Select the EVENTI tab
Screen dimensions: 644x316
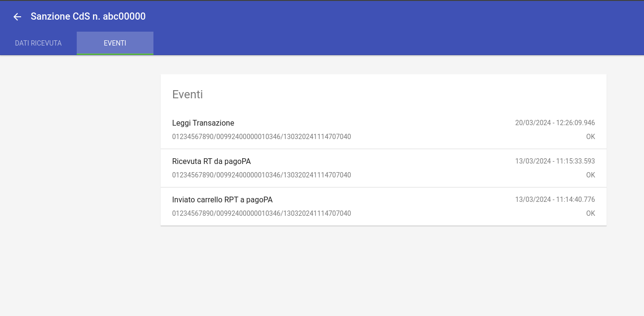click(115, 43)
